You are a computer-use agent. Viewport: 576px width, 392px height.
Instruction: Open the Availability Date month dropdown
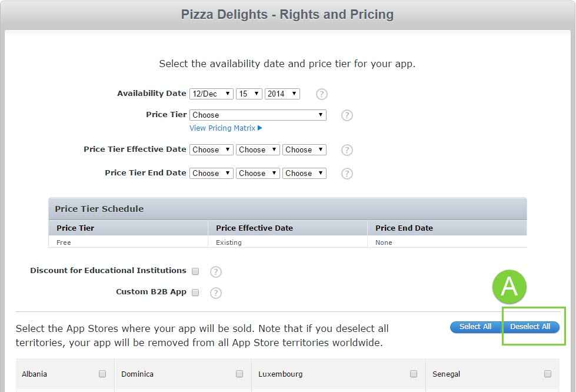tap(211, 94)
